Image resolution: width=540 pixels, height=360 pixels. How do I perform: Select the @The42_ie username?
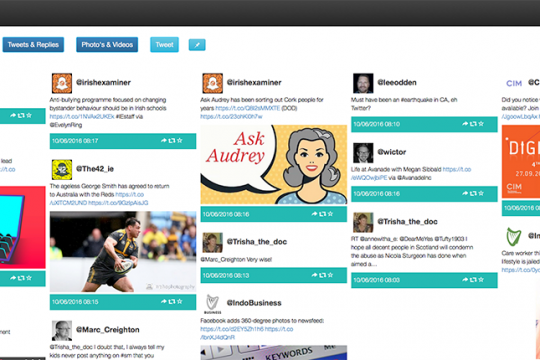[x=95, y=169]
